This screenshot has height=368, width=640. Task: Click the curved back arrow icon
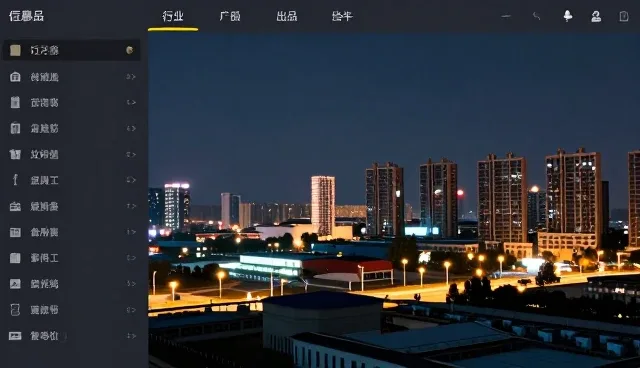coord(537,16)
